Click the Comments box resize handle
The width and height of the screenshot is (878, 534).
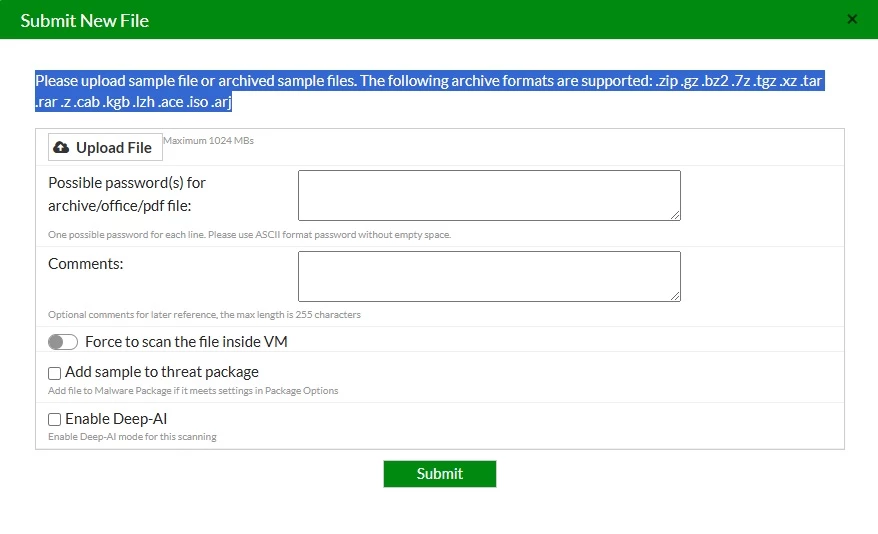tap(675, 296)
